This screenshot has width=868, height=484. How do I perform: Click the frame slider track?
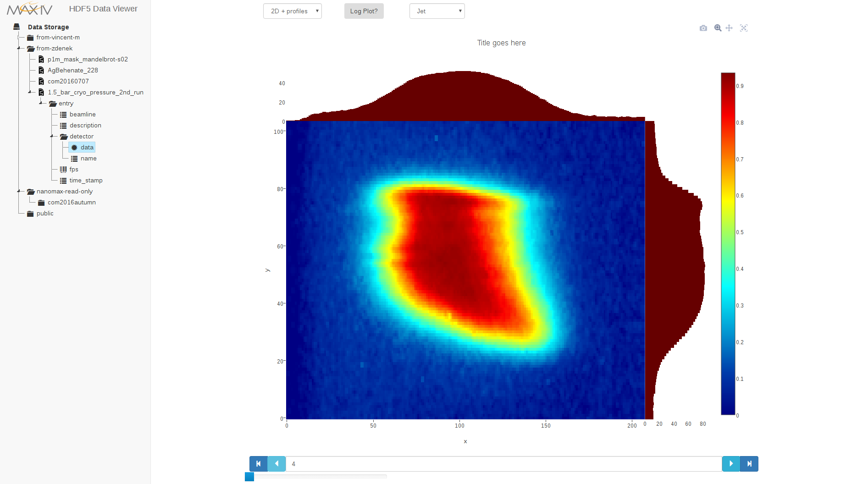[319, 477]
